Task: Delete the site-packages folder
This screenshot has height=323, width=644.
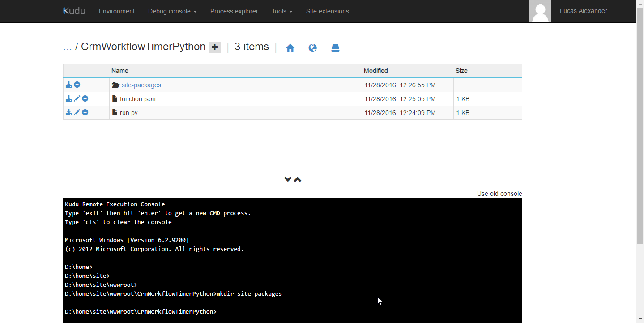Action: (77, 85)
